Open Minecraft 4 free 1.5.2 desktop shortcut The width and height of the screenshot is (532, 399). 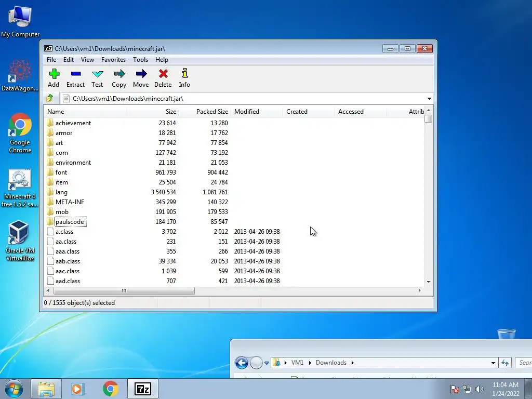coord(20,188)
